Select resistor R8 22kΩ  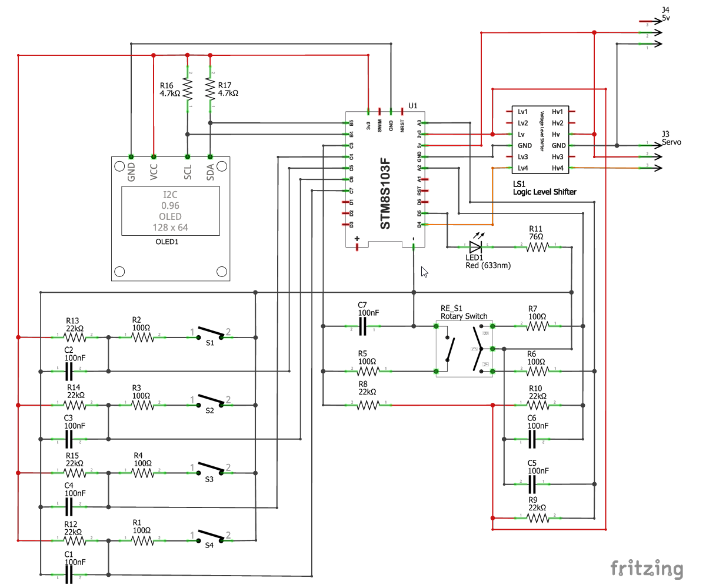[368, 405]
